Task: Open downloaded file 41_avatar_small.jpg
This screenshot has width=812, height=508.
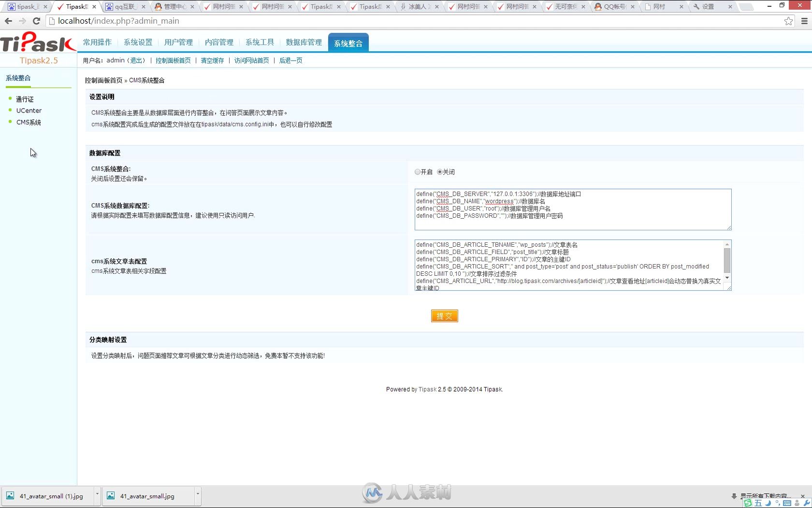Action: [x=148, y=496]
